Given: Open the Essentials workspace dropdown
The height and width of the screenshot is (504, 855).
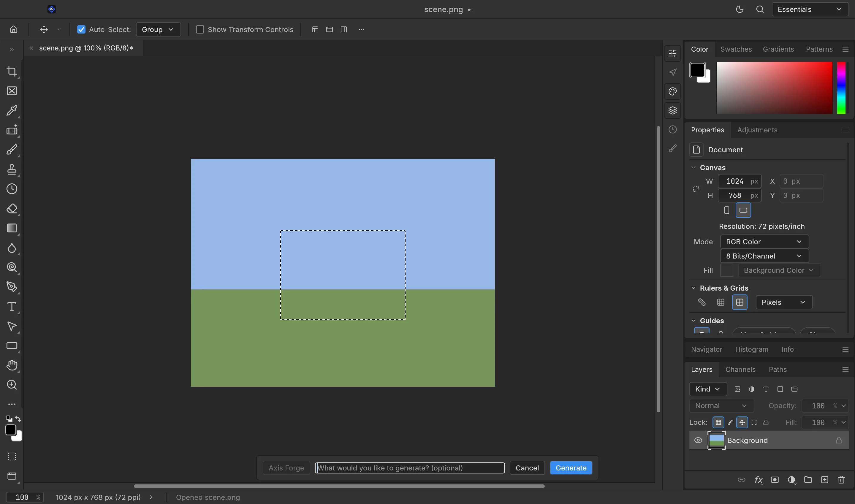Looking at the screenshot, I should coord(810,9).
